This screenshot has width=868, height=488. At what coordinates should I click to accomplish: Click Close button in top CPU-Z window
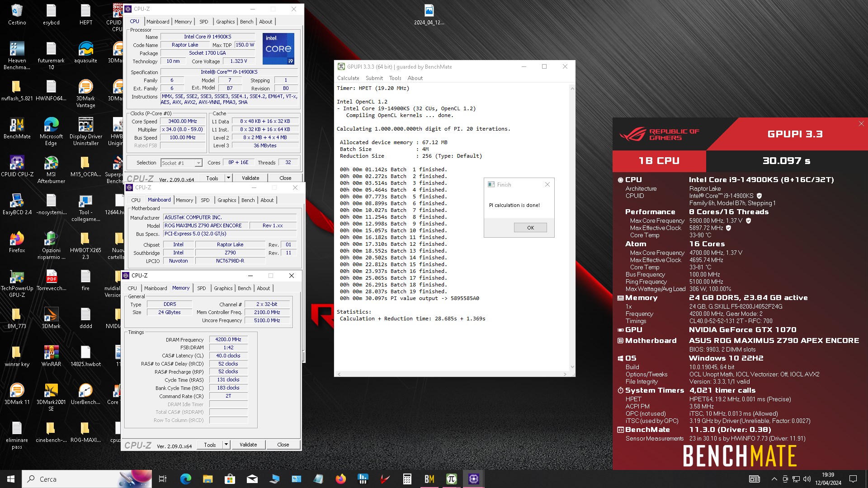[x=285, y=178]
